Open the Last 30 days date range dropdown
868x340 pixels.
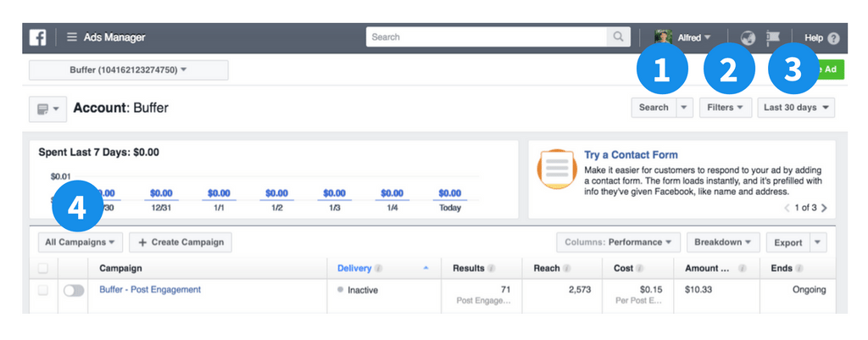coord(797,108)
